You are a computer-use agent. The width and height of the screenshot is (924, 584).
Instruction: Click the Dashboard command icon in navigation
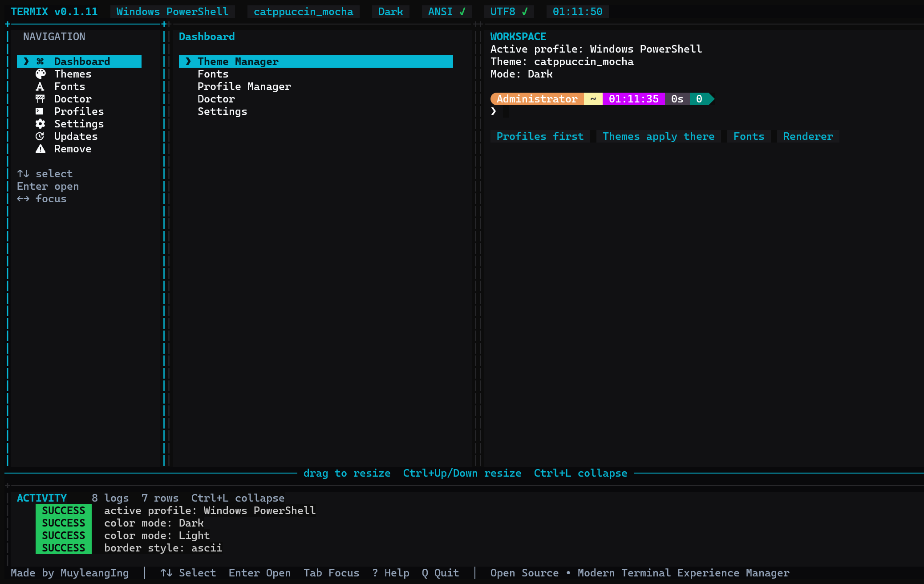click(x=40, y=61)
